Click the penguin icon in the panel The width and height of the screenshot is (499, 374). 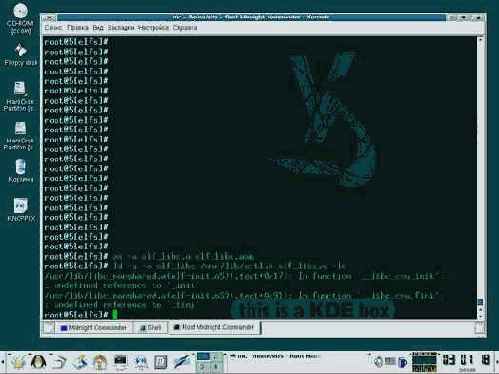click(38, 361)
